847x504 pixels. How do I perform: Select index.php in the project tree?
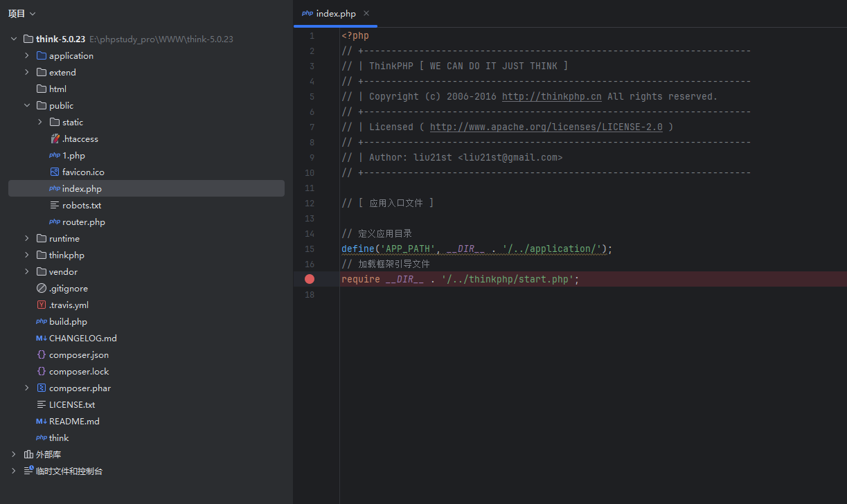(146, 189)
